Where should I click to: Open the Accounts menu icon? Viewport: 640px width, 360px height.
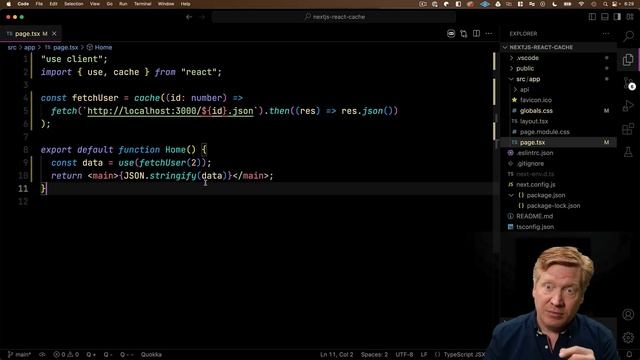click(x=628, y=314)
